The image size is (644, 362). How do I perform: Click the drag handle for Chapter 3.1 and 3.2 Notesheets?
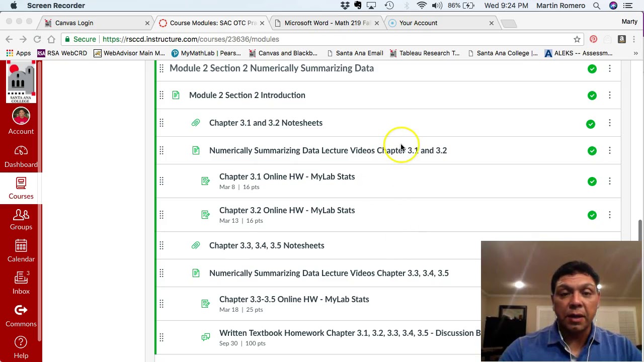(x=162, y=123)
